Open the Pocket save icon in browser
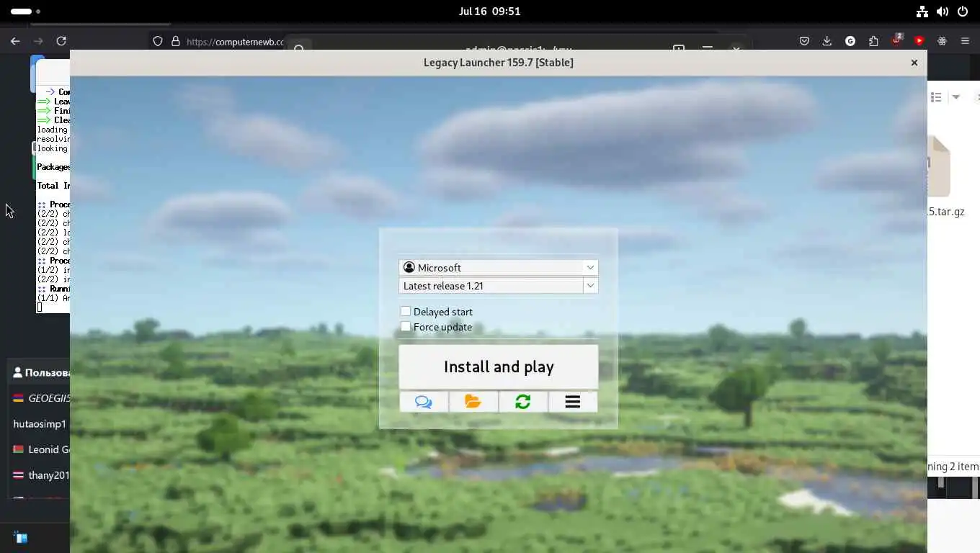 (804, 41)
